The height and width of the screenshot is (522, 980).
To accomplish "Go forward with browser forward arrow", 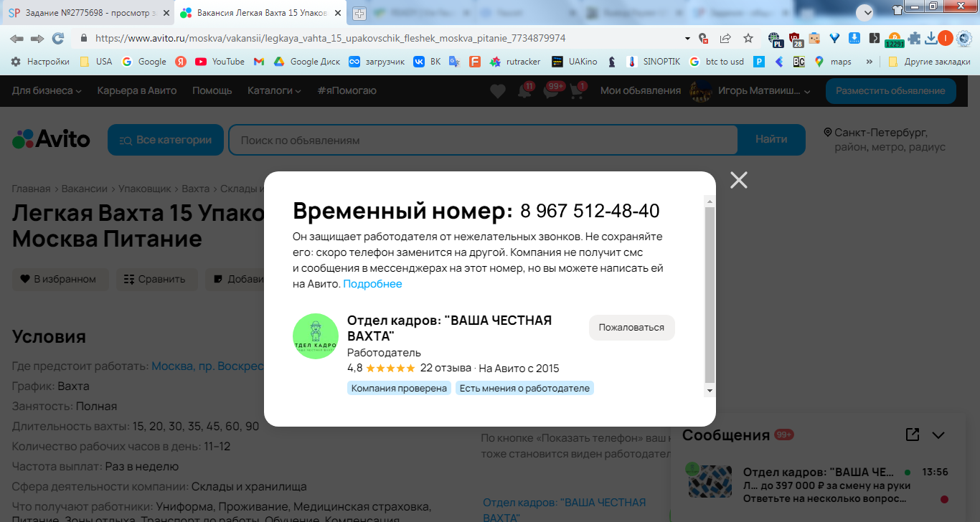I will point(37,39).
